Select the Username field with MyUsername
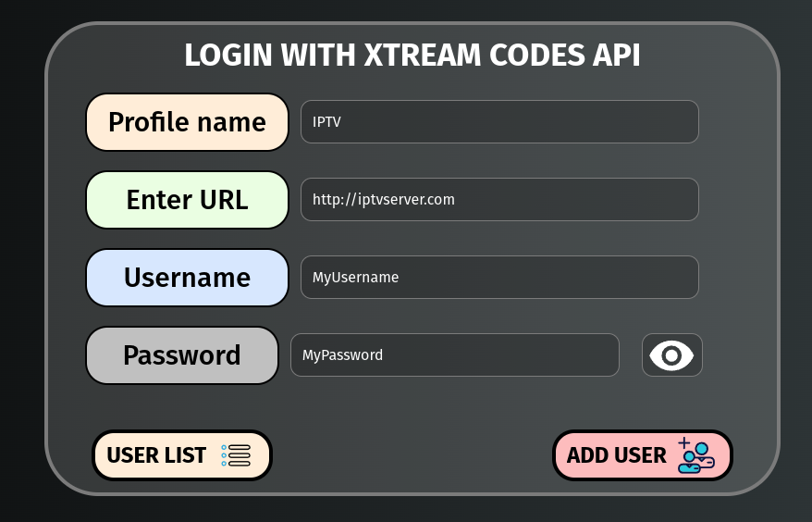Image resolution: width=812 pixels, height=522 pixels. coord(499,278)
